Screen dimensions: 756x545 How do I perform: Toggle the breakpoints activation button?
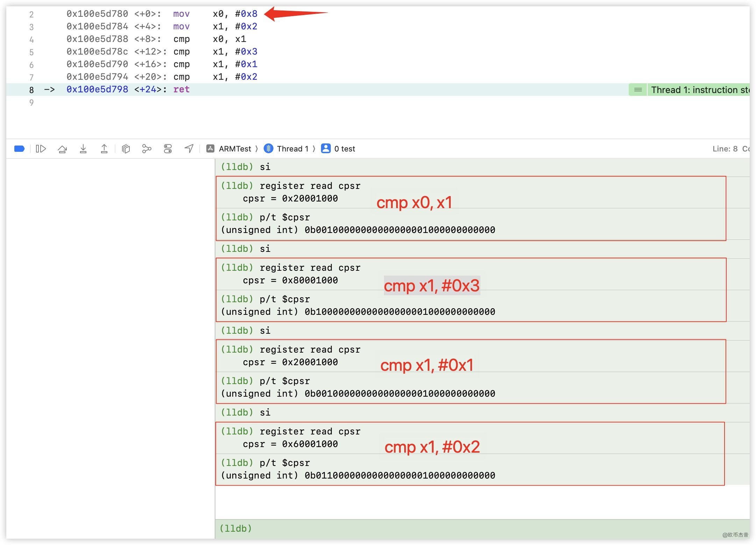(19, 149)
